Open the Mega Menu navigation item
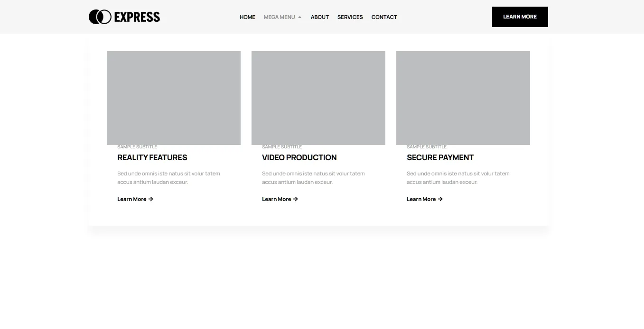The image size is (644, 329). (x=279, y=17)
